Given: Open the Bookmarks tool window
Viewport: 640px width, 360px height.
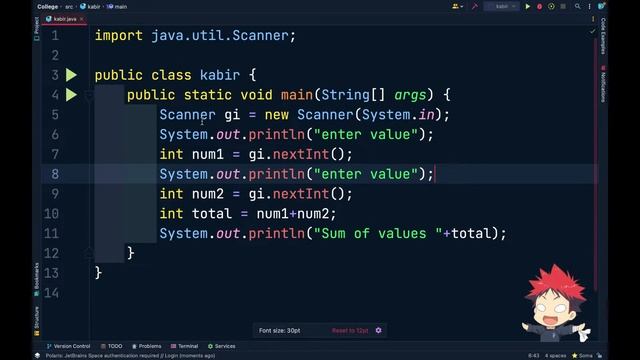Looking at the screenshot, I should (37, 279).
